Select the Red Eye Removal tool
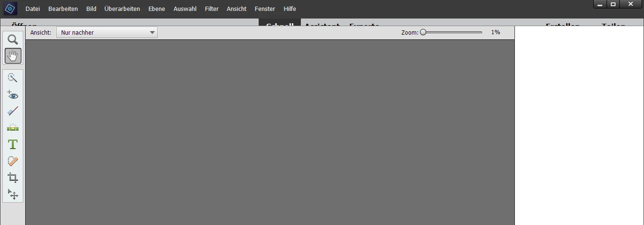The height and width of the screenshot is (225, 644). [x=13, y=95]
